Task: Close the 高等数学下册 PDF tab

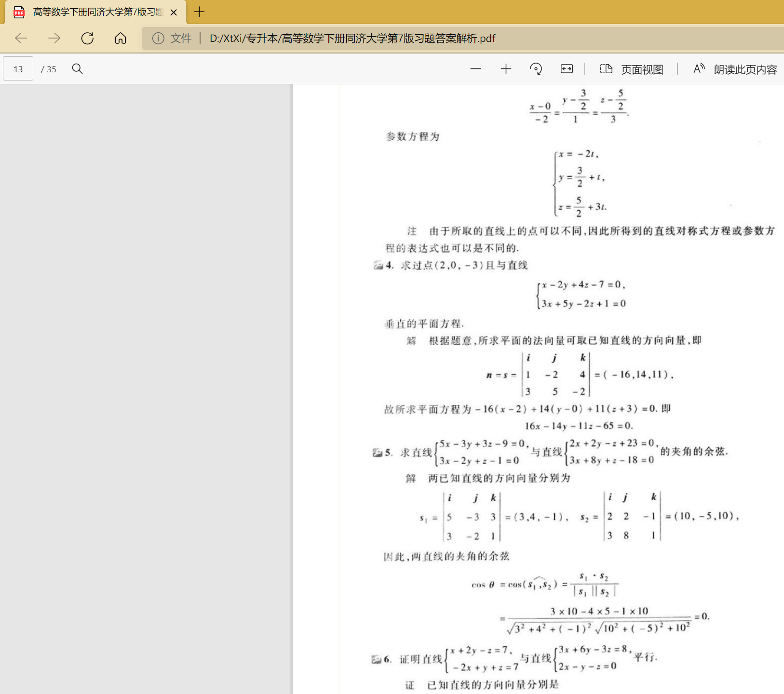Action: [x=174, y=13]
